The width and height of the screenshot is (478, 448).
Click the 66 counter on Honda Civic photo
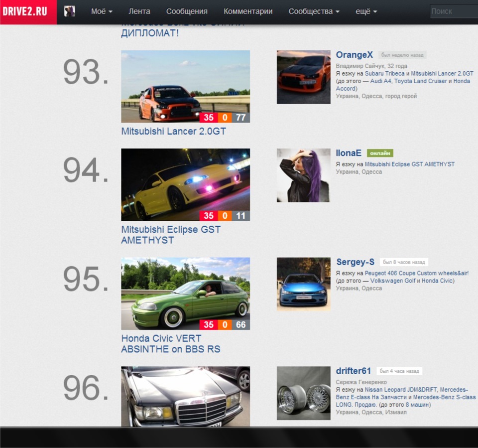click(241, 325)
